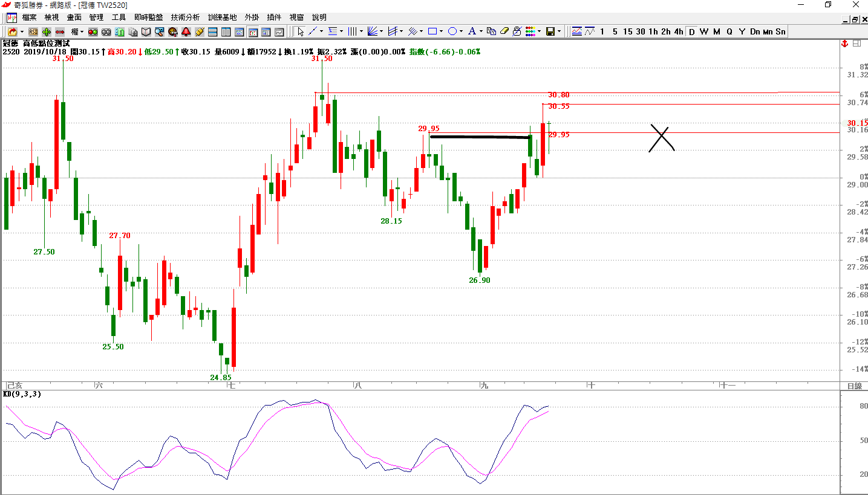The width and height of the screenshot is (868, 495).
Task: Expand the rectangle tool dropdown arrow
Action: (442, 31)
